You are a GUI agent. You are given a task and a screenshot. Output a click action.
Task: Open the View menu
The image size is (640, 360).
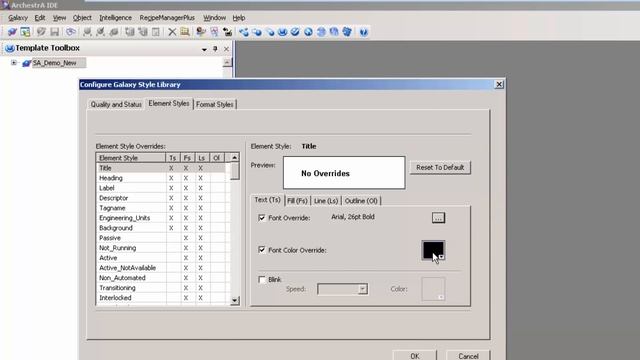tap(59, 18)
